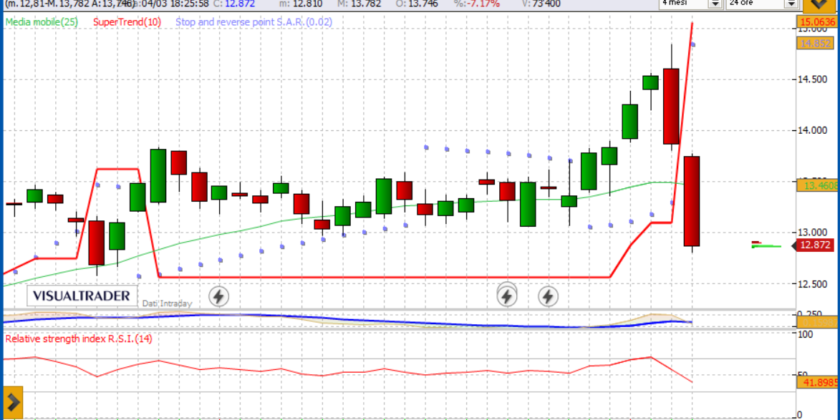Click the orange arrow button beside the RSI panel

point(11,402)
